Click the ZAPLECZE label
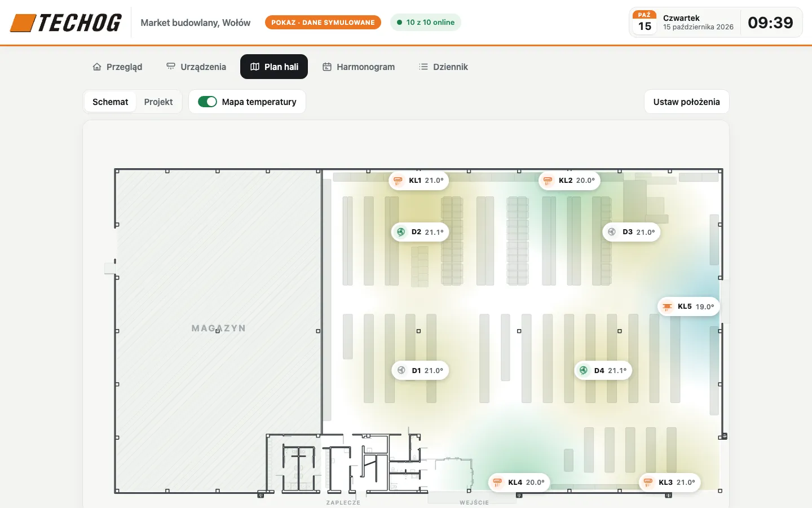Viewport: 812px width, 508px height. 343,502
